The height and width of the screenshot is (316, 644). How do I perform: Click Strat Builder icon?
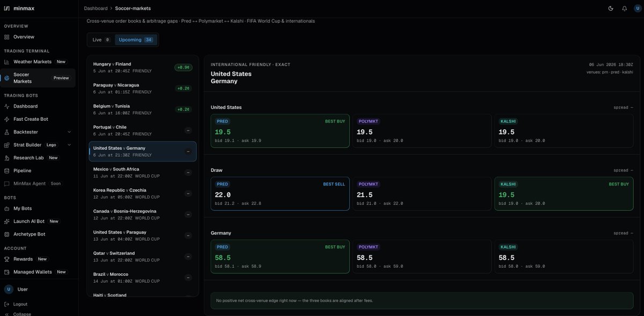(x=7, y=145)
